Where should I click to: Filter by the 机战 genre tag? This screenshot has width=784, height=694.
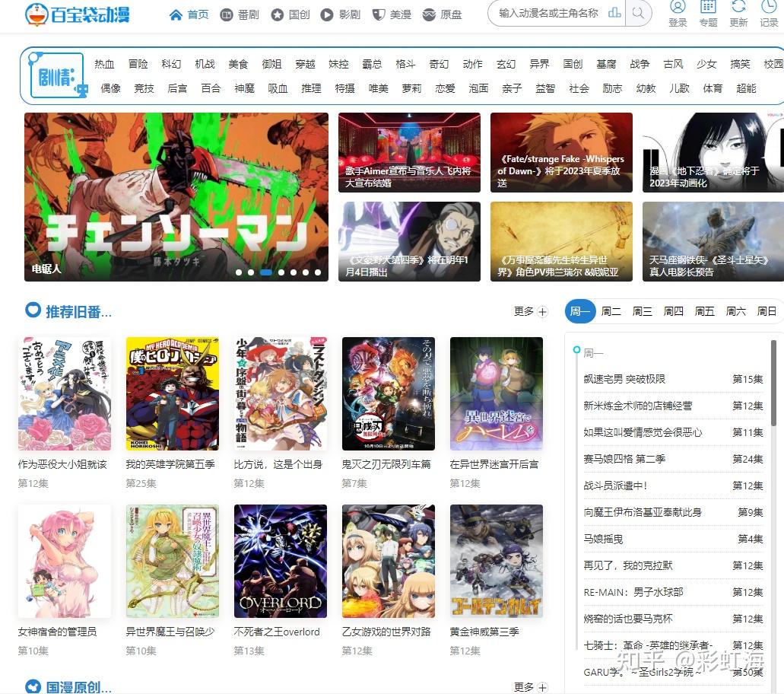coord(205,64)
